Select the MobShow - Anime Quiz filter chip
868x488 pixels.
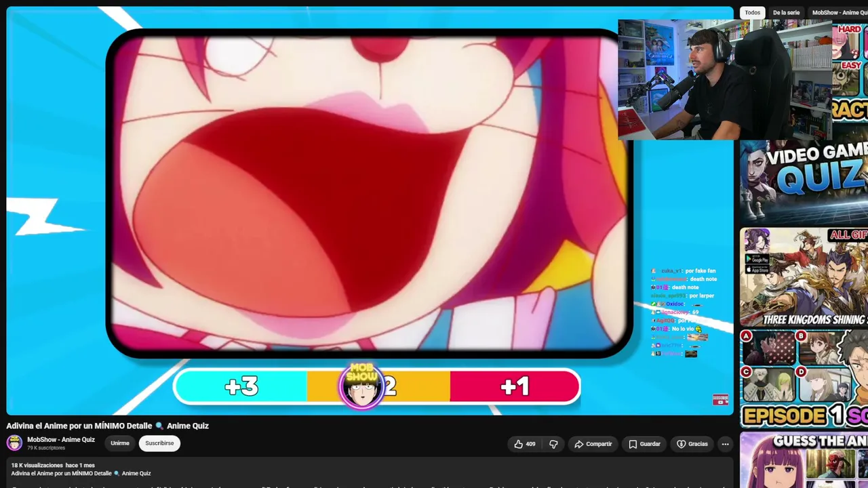pyautogui.click(x=839, y=13)
